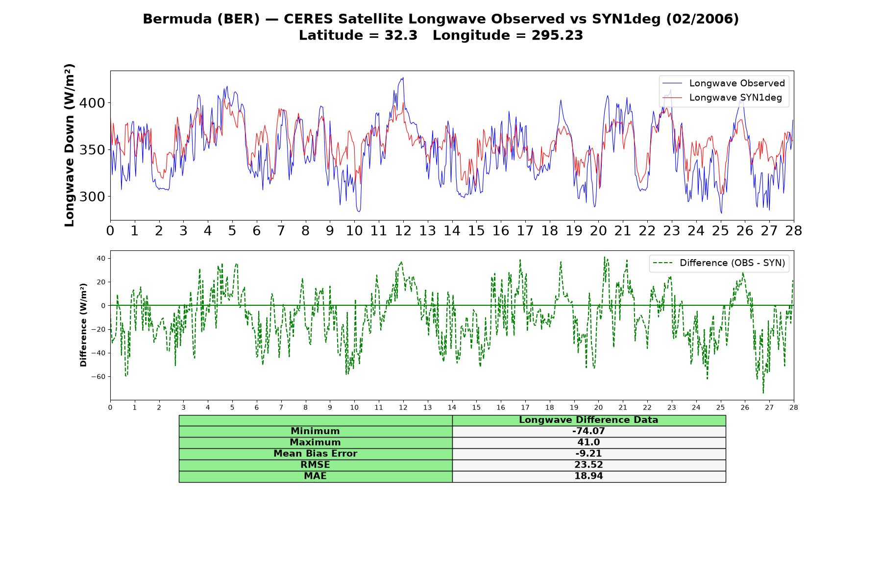Click the RMSE row label
The height and width of the screenshot is (588, 882).
316,465
